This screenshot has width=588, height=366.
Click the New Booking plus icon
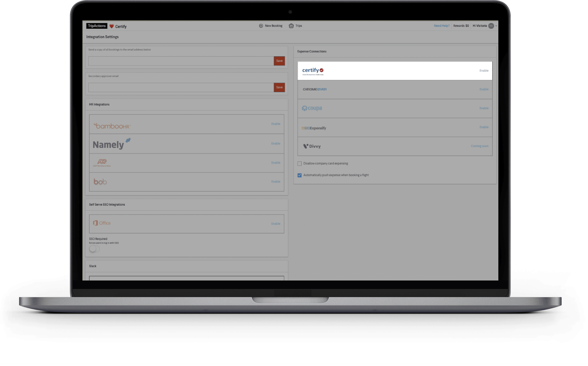pyautogui.click(x=261, y=26)
